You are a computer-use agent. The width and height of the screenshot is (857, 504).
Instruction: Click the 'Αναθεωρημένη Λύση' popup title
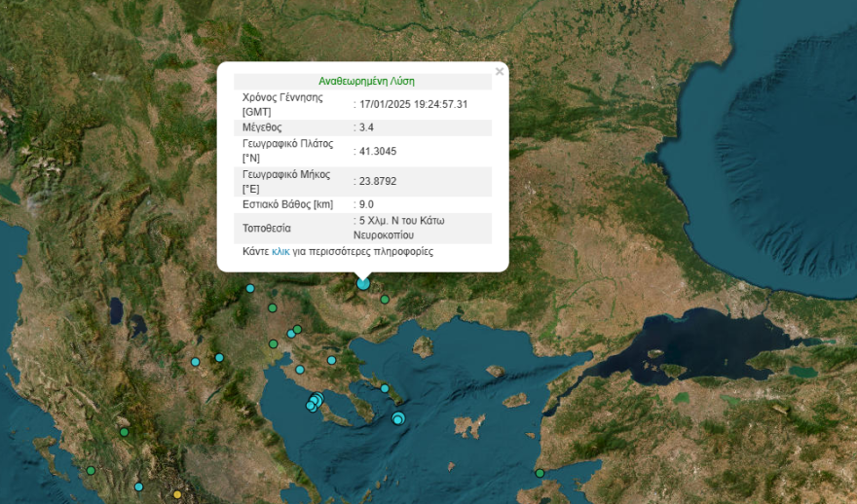366,82
